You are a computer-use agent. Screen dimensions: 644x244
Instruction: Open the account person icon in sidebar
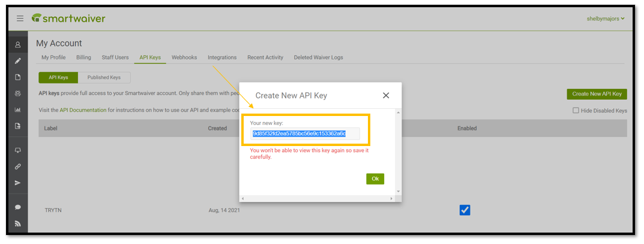pos(17,45)
